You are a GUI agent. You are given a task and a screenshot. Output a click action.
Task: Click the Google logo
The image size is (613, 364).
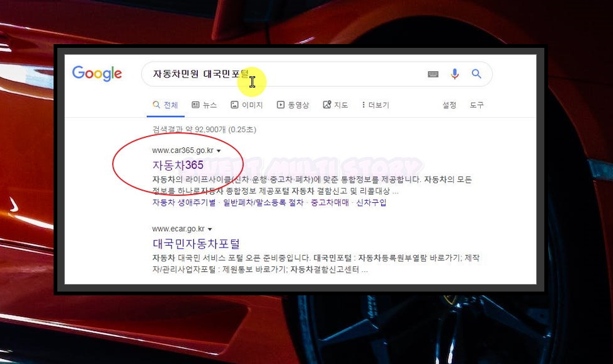pos(97,74)
